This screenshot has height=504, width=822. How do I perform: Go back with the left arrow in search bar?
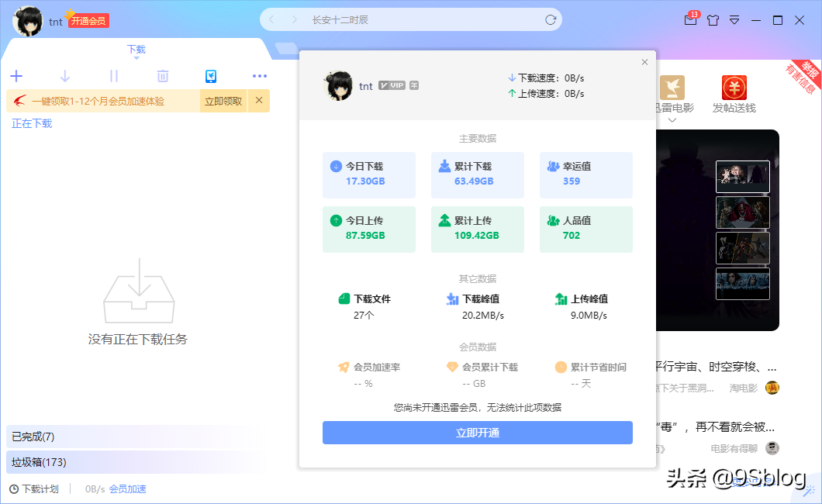271,20
